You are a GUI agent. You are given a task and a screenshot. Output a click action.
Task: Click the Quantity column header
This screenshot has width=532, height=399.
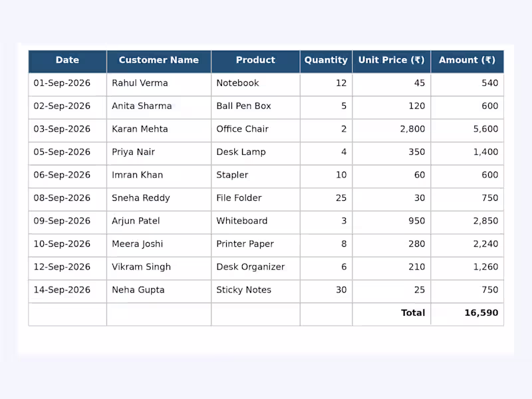pyautogui.click(x=326, y=61)
